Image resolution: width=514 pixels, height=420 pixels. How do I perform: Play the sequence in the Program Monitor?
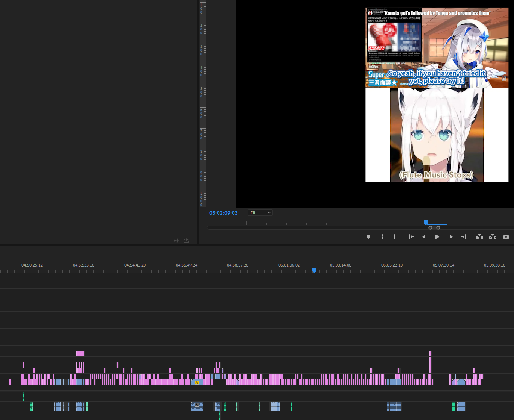click(437, 237)
